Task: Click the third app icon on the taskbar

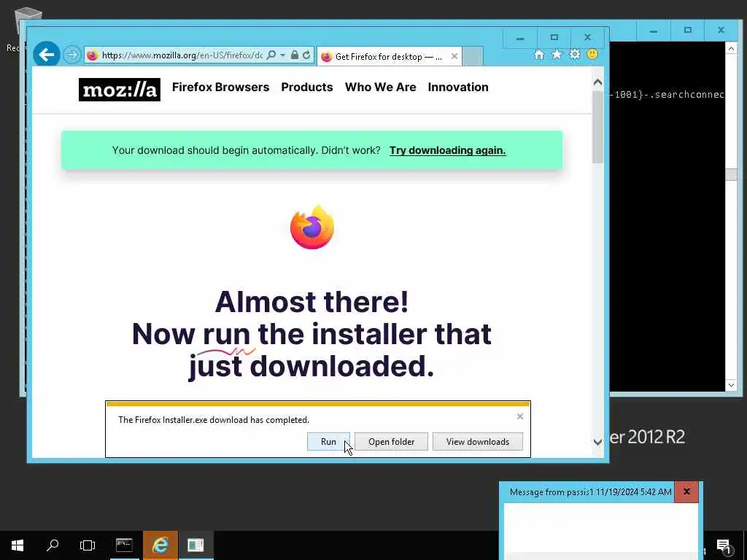Action: 196,545
